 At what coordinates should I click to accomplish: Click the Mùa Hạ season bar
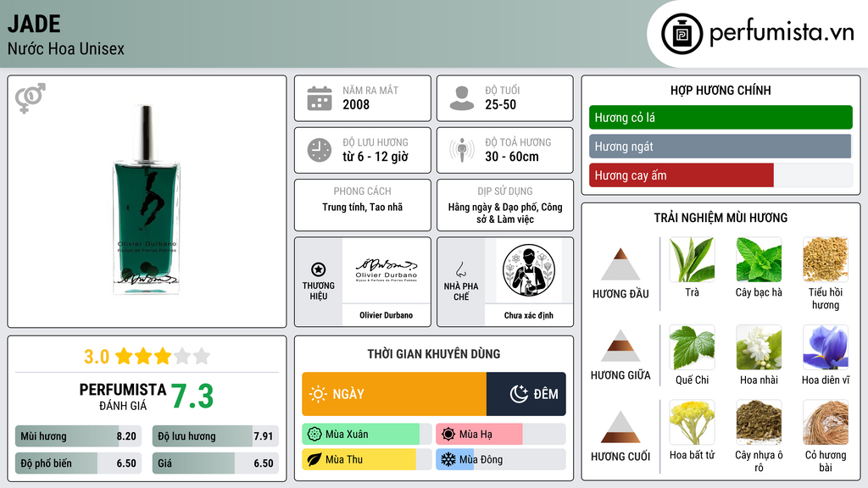click(x=500, y=435)
